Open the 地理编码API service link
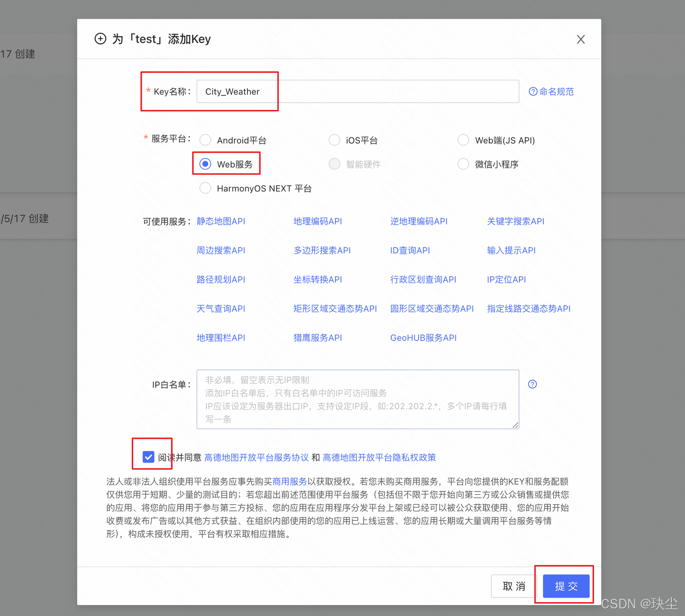 317,221
